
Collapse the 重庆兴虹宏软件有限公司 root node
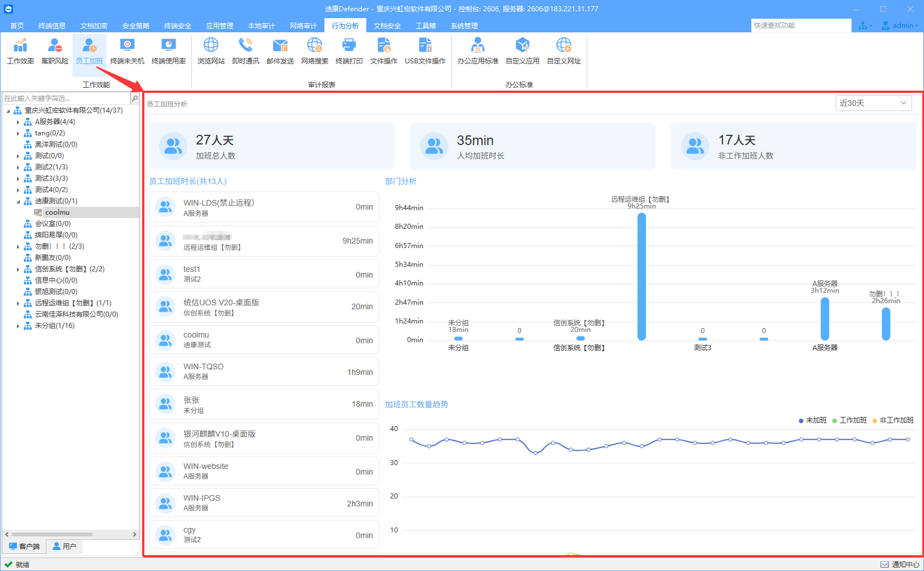pyautogui.click(x=8, y=110)
